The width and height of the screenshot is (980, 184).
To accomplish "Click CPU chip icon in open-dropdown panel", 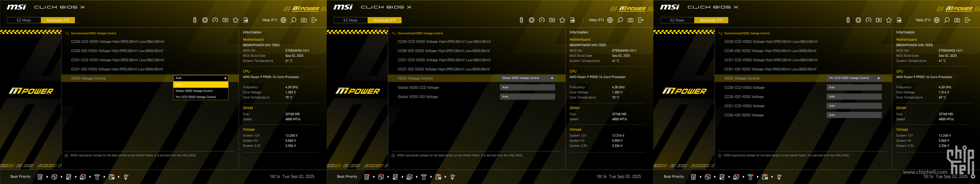I will coord(205,20).
